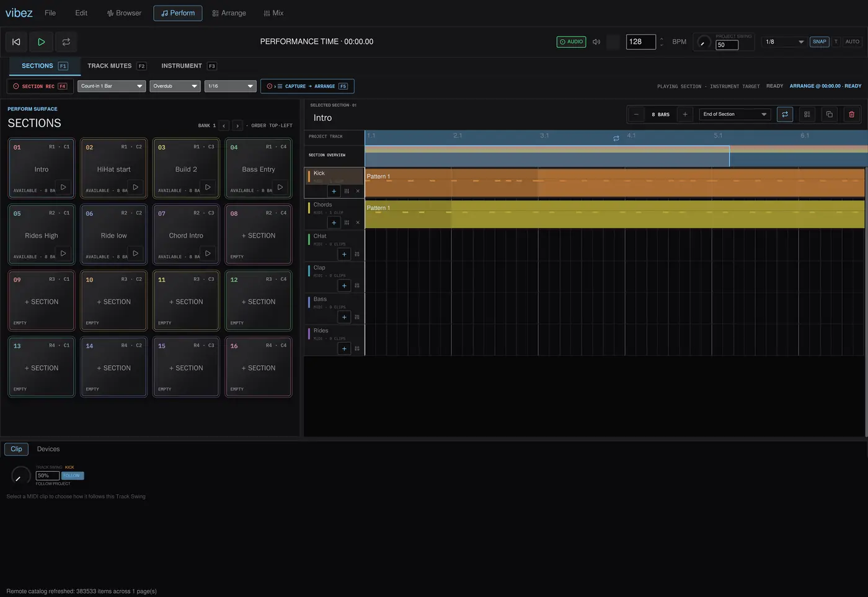
Task: Click the loop marker on the timeline ruler
Action: [x=616, y=138]
